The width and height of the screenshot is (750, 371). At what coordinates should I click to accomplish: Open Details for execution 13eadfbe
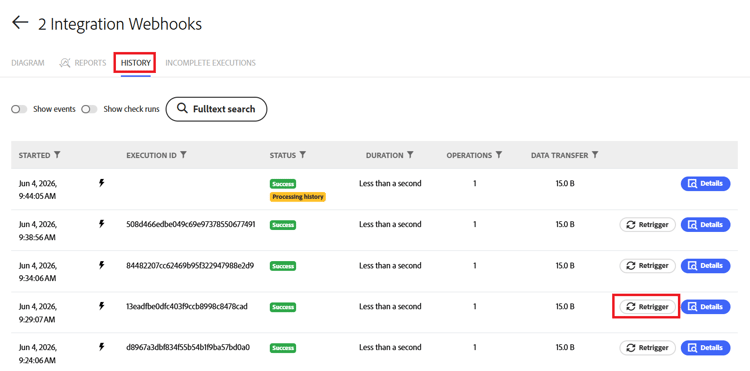706,306
